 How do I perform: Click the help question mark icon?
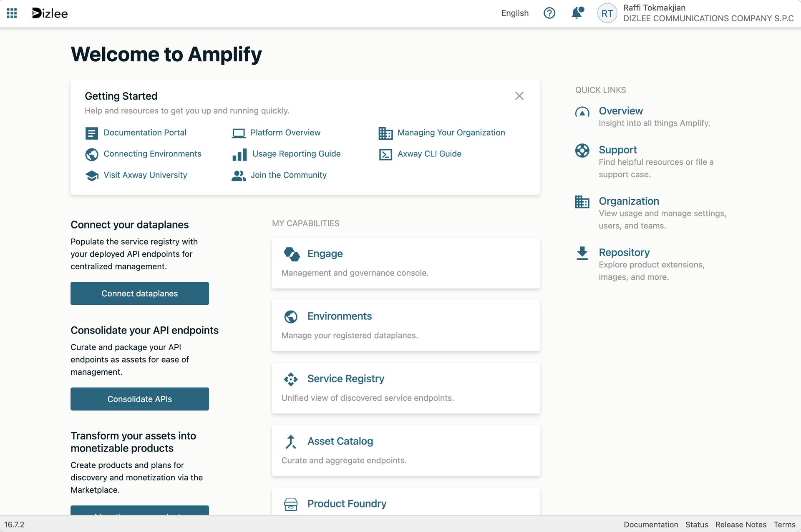549,13
